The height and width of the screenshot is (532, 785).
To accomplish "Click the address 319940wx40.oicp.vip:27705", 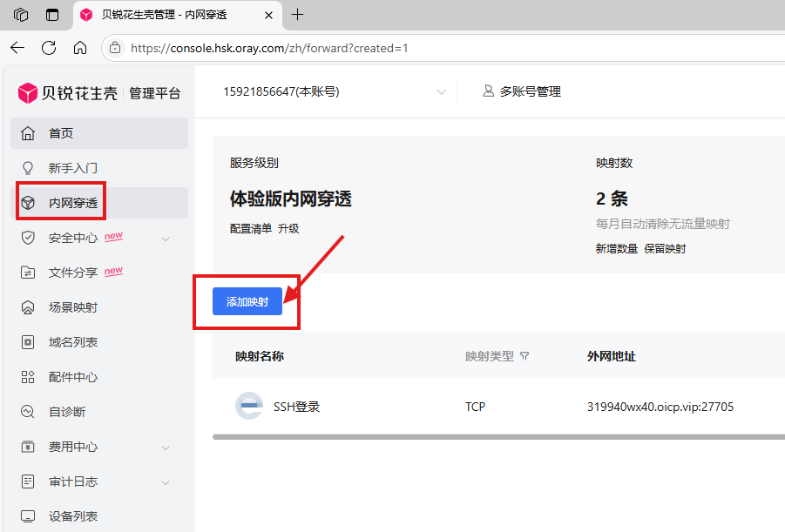I will tap(660, 407).
